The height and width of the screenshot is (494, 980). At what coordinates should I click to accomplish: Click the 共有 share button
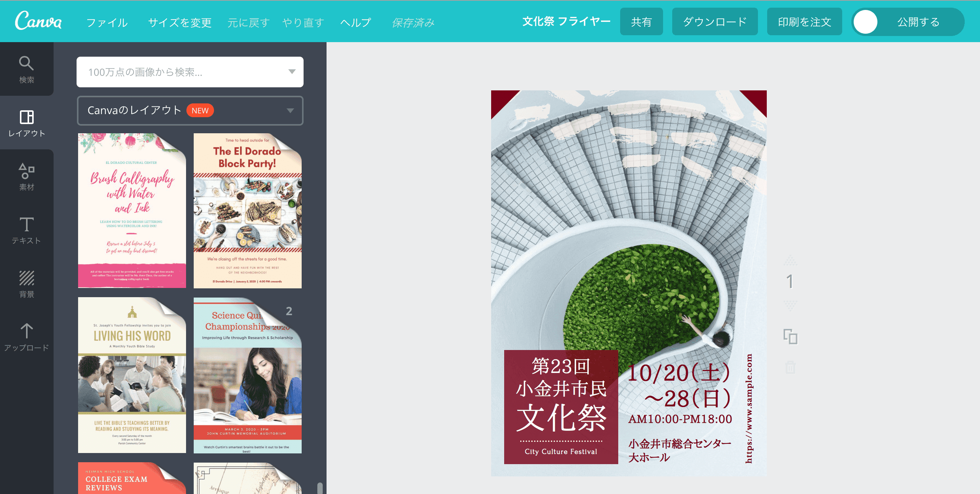(641, 22)
